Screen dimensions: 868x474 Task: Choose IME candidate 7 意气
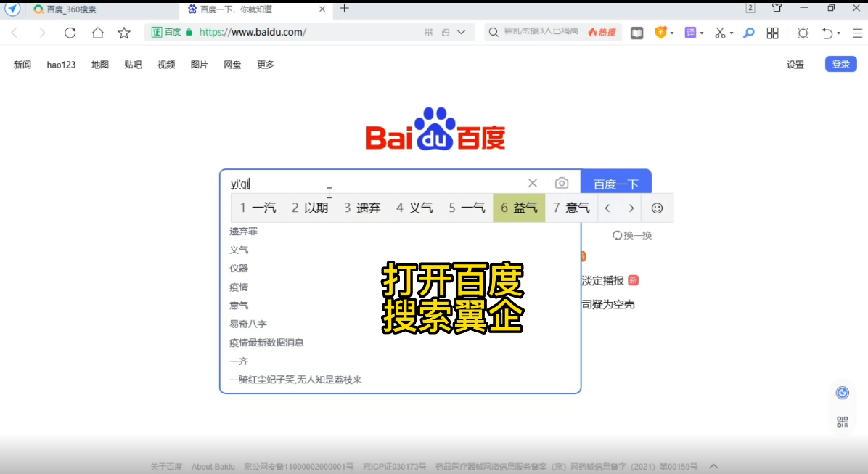tap(572, 208)
